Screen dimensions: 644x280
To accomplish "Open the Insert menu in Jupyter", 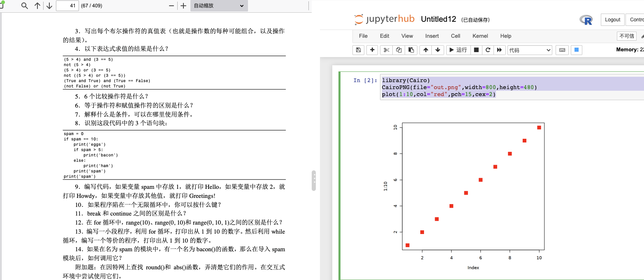I will (x=432, y=36).
